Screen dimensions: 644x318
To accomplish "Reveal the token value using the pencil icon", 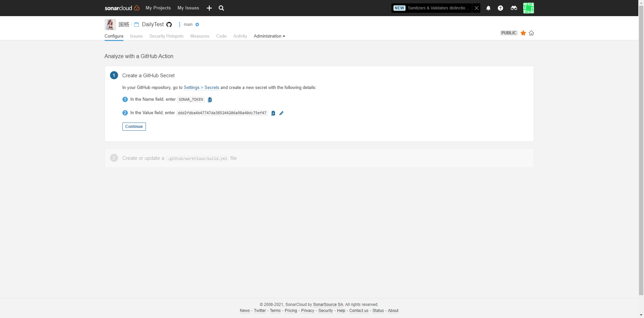I will coord(281,113).
